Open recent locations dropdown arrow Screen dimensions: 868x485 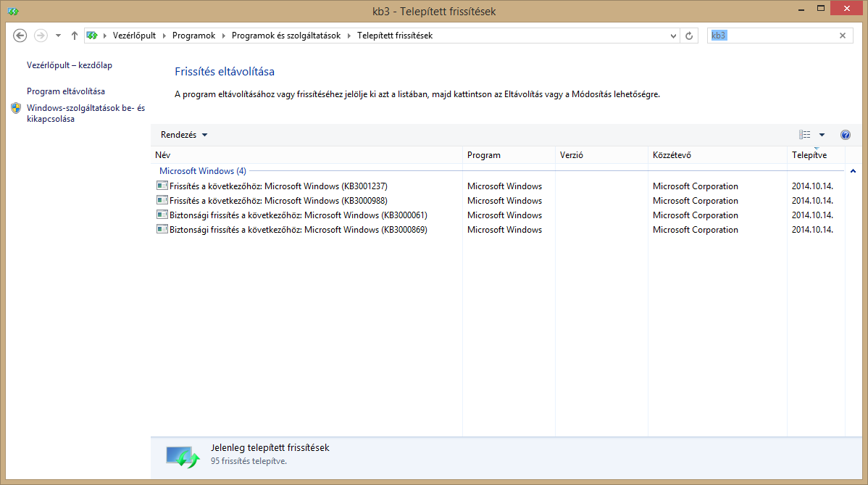[x=58, y=36]
